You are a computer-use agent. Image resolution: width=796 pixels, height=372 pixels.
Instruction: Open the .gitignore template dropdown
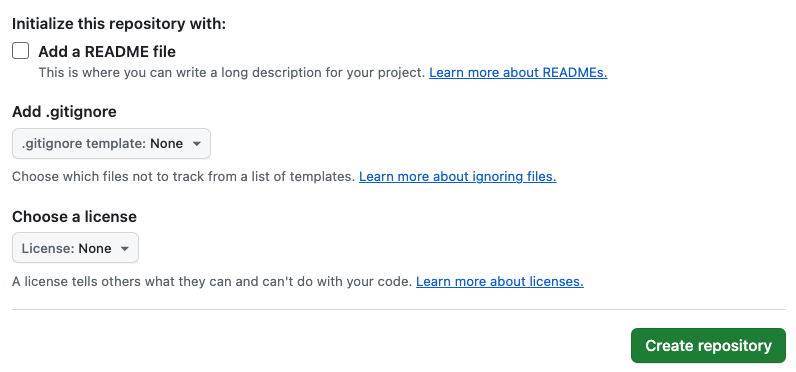[x=111, y=144]
